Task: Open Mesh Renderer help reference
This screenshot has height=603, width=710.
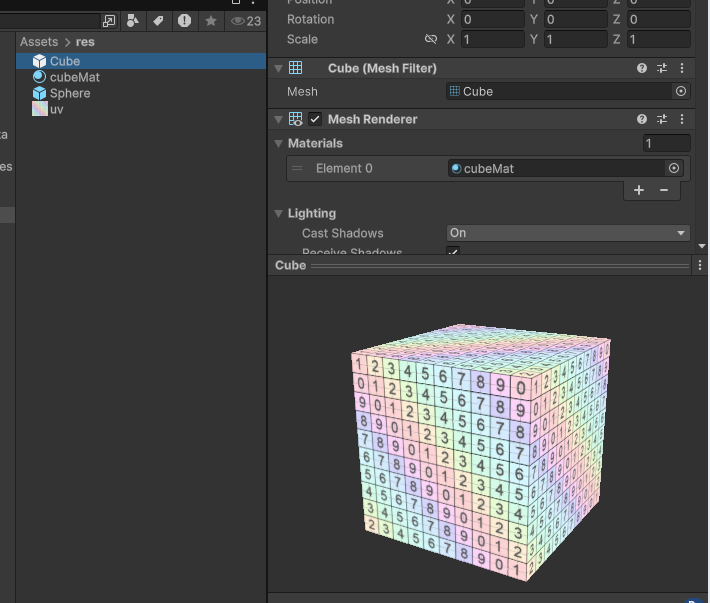Action: click(642, 119)
